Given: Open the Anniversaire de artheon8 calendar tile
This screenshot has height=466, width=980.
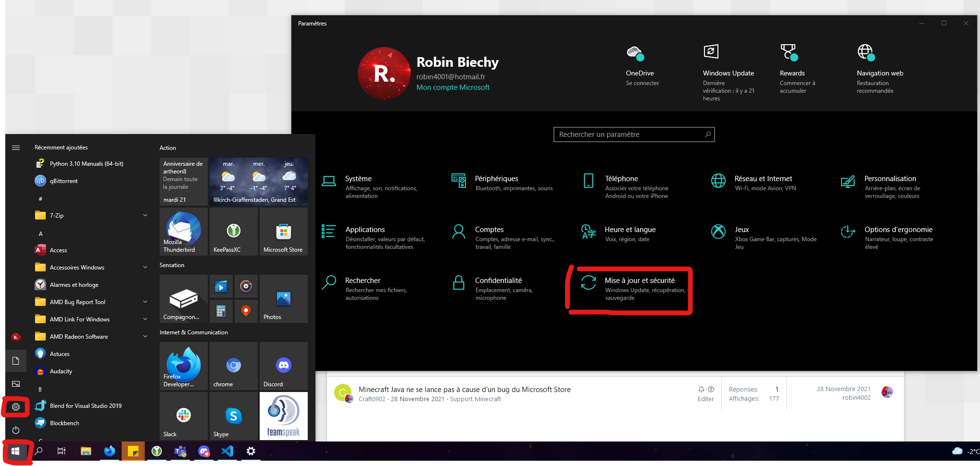Looking at the screenshot, I should click(x=184, y=182).
